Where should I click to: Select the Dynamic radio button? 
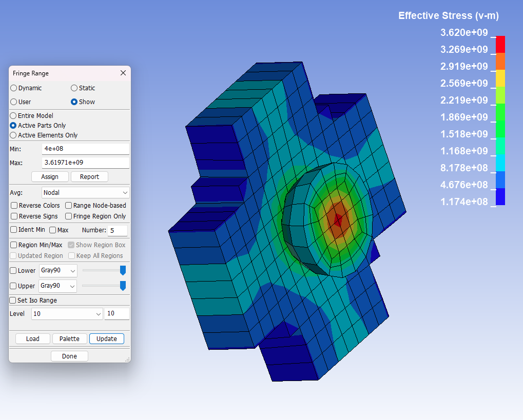click(x=14, y=88)
